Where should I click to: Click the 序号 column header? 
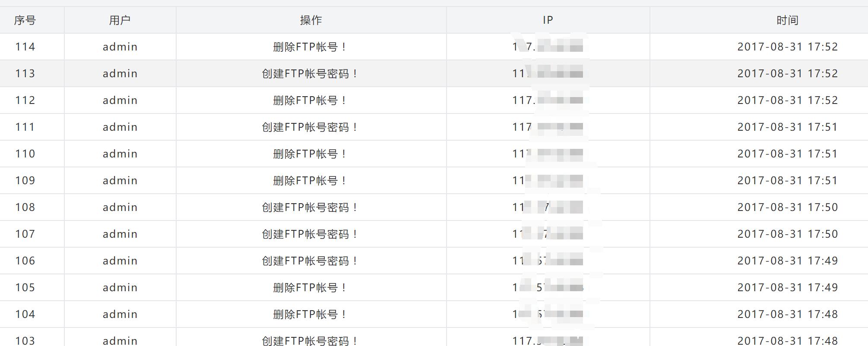pos(25,20)
